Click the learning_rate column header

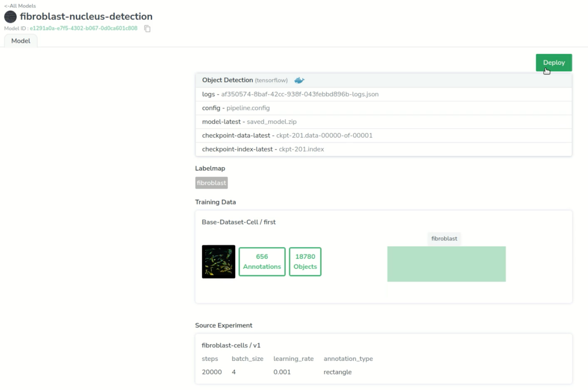point(294,358)
